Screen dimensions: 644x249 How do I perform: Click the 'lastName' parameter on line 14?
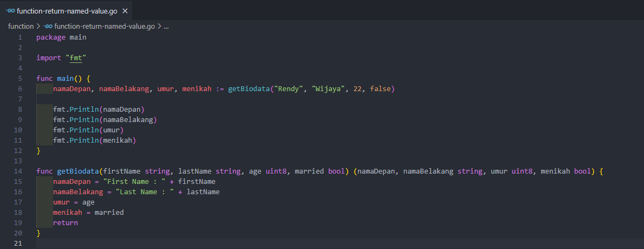click(194, 171)
